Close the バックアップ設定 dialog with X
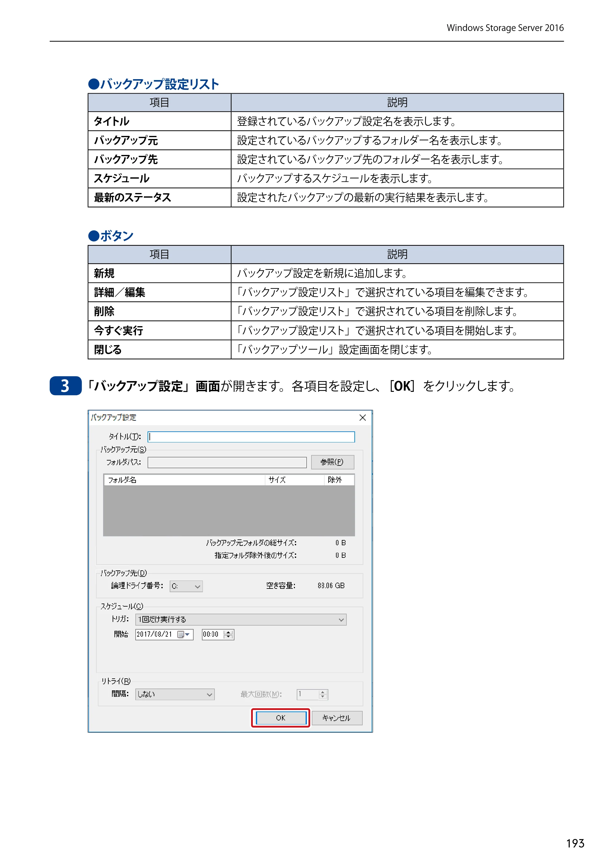This screenshot has height=868, width=614. 363,417
